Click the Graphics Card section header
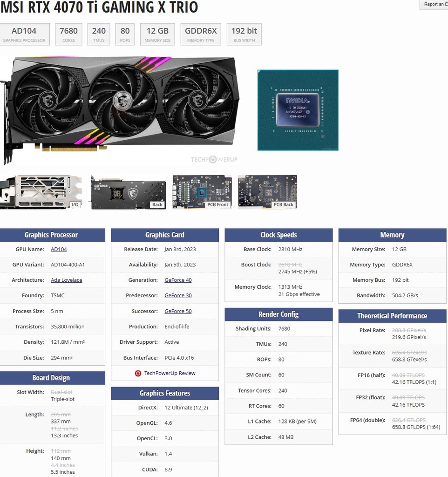The image size is (448, 477). (165, 235)
